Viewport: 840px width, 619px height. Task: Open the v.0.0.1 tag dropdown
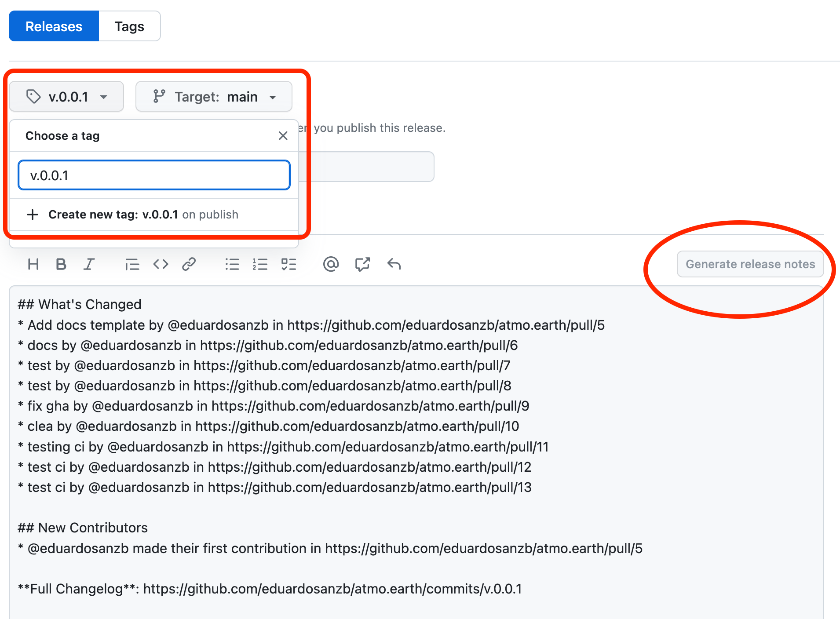click(x=66, y=97)
